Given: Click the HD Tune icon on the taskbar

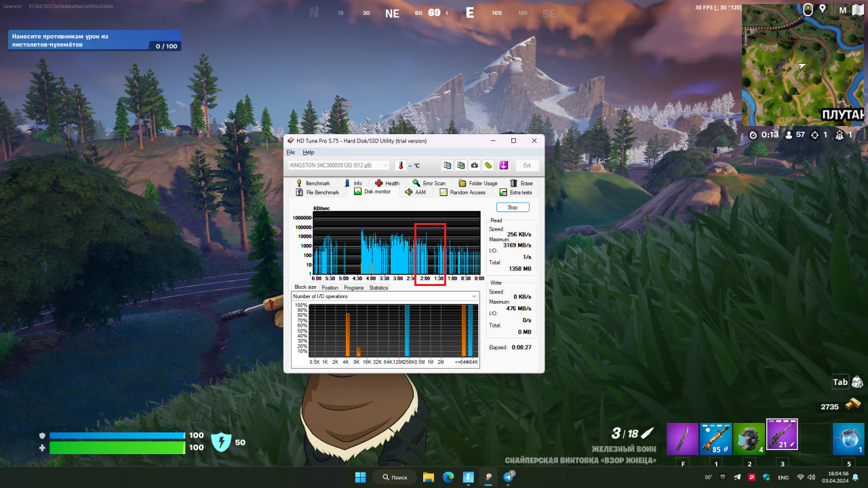Looking at the screenshot, I should (488, 477).
